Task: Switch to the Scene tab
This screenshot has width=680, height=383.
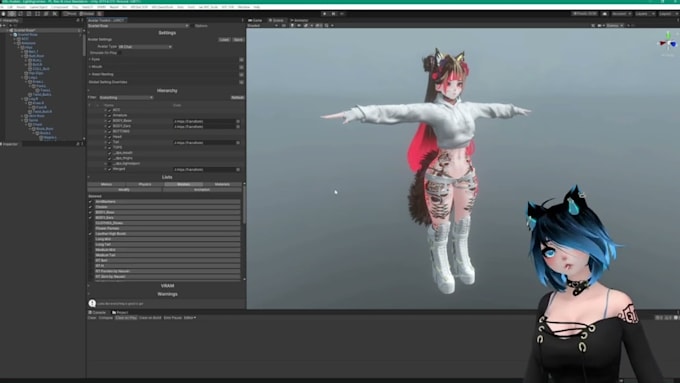Action: (276, 20)
